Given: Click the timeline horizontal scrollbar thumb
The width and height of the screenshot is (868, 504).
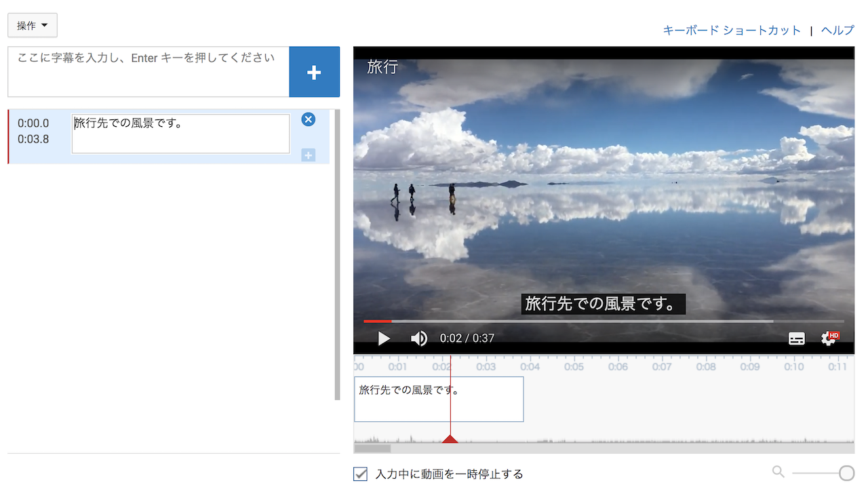Looking at the screenshot, I should coord(372,448).
